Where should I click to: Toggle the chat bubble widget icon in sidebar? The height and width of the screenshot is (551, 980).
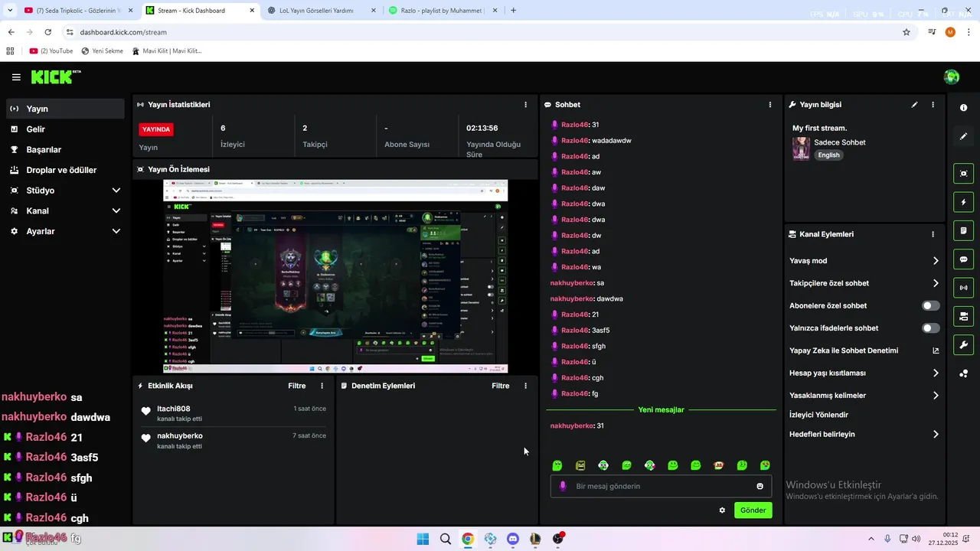[x=964, y=259]
